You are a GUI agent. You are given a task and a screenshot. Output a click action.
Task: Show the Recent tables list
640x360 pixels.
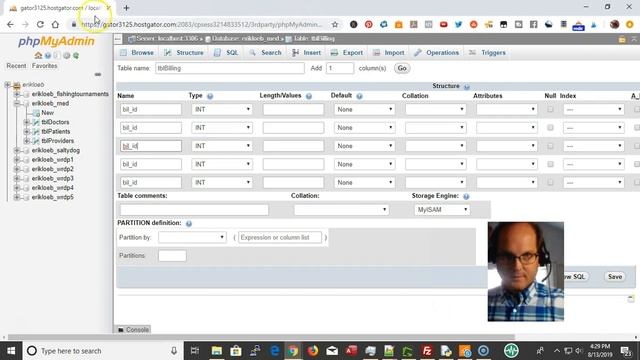pyautogui.click(x=16, y=66)
